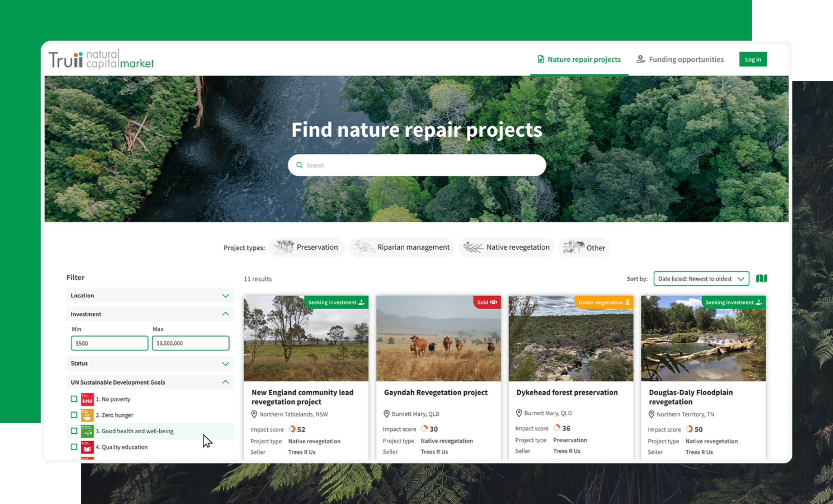Select Nature repair projects tab

(x=579, y=59)
